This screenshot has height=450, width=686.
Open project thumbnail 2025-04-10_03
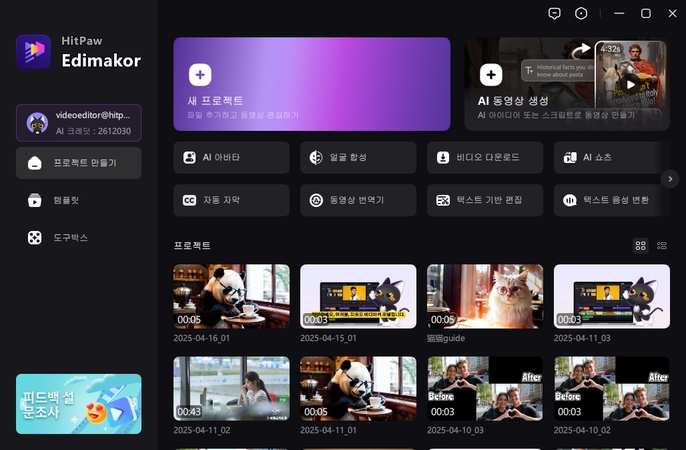tap(485, 388)
